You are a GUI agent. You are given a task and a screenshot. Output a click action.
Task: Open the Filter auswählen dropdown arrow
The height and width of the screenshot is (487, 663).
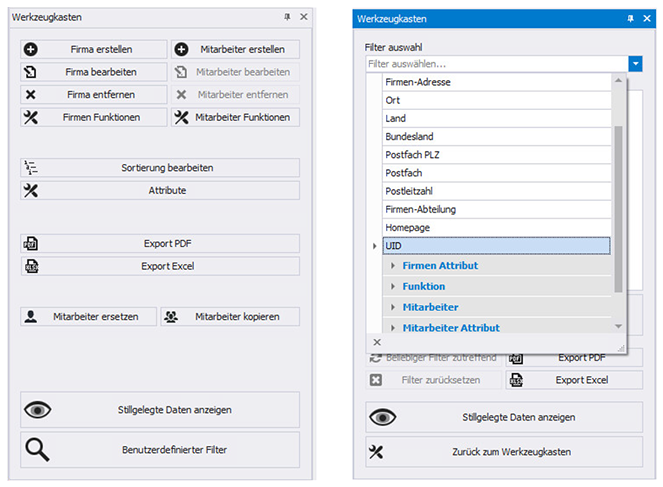tap(636, 64)
